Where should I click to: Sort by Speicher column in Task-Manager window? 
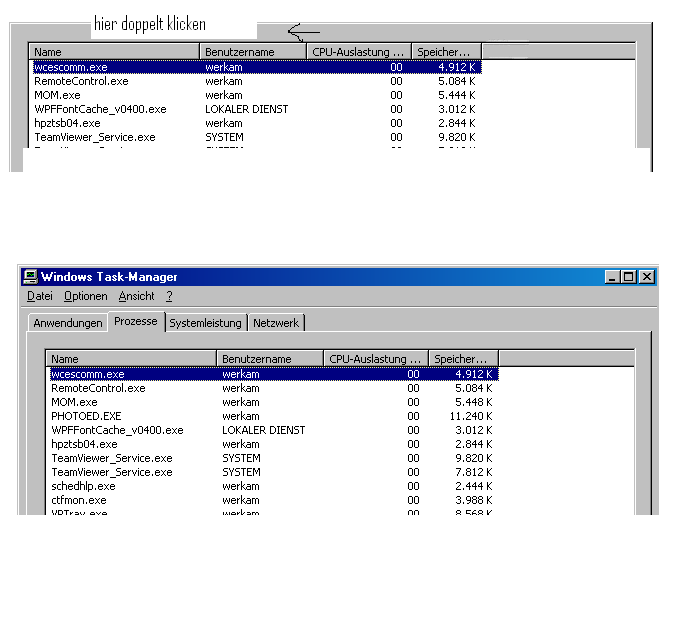click(464, 359)
